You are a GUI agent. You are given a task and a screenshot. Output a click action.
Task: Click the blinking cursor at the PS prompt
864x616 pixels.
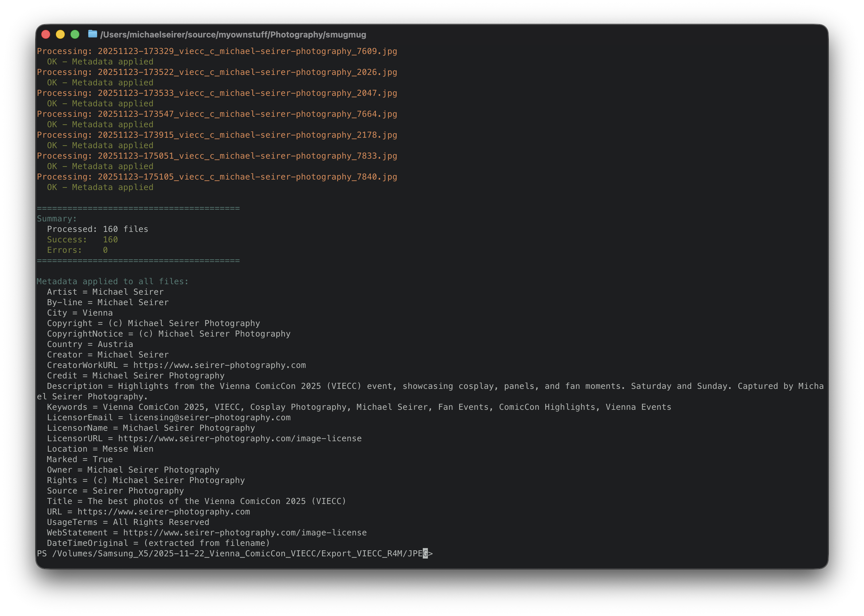pos(425,554)
